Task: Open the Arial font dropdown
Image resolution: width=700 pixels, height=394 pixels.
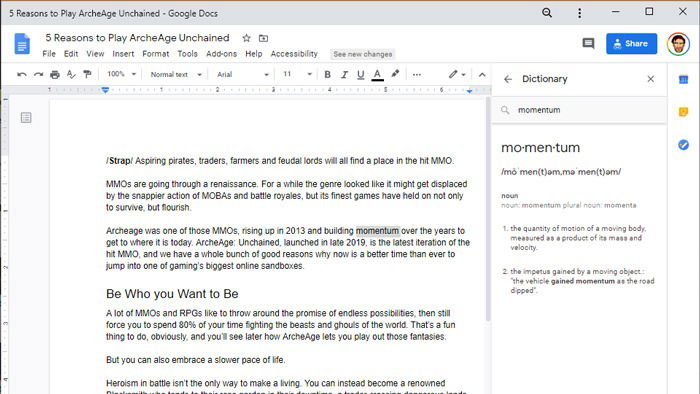Action: click(243, 75)
